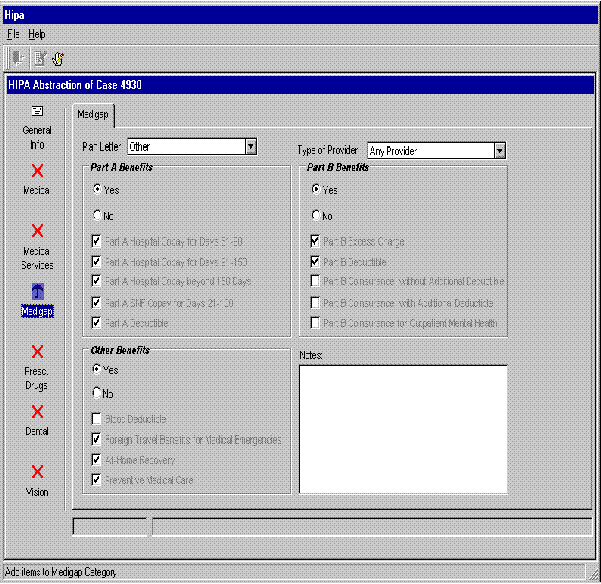Open the Presc. Drugs sidebar icon
The width and height of the screenshot is (601, 584).
click(x=37, y=351)
